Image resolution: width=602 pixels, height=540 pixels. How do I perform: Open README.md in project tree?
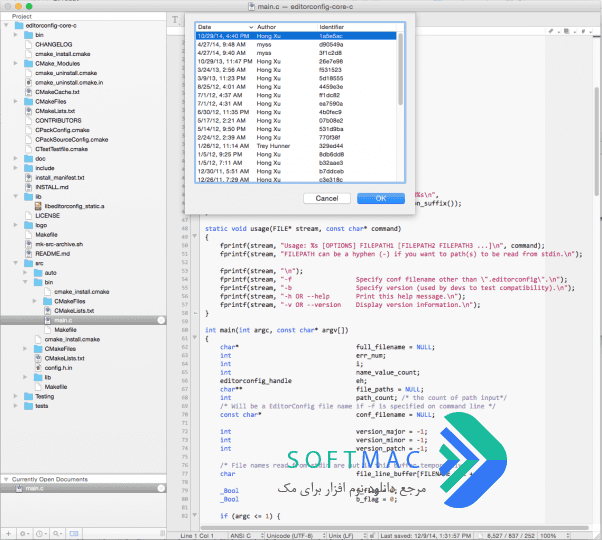click(53, 254)
